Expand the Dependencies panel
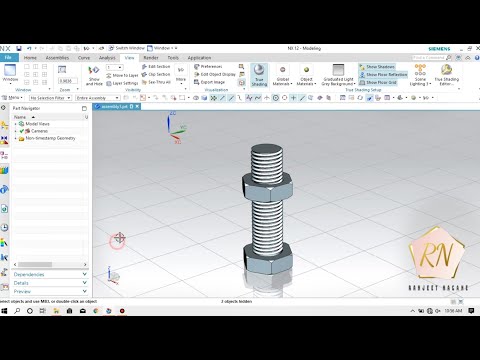 [x=50, y=274]
